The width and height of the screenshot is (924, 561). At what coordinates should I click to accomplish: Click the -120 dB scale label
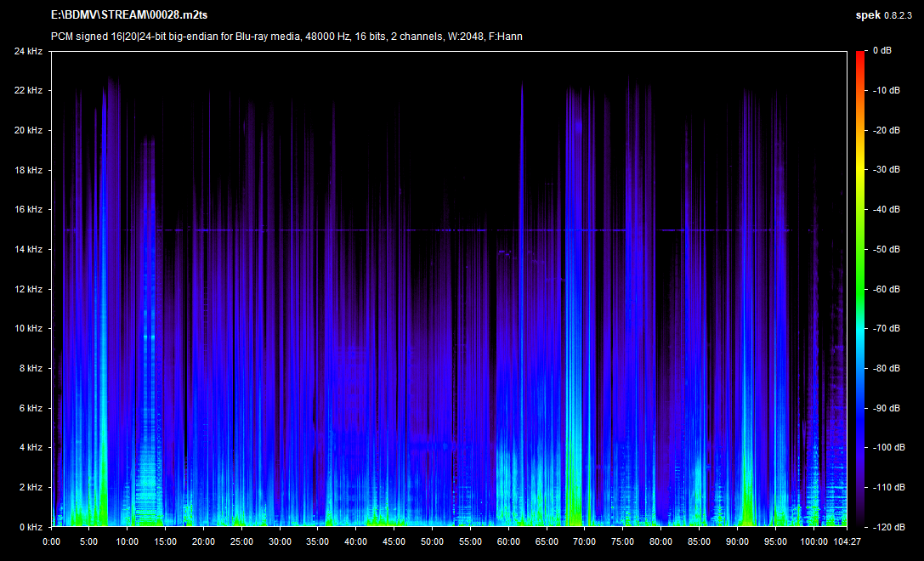coord(889,527)
